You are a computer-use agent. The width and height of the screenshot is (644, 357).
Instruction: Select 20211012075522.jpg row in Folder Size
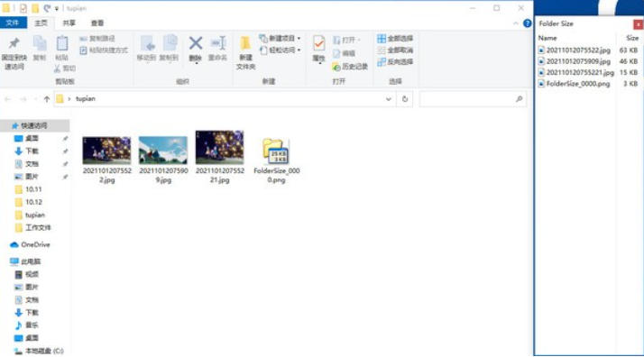coord(588,50)
